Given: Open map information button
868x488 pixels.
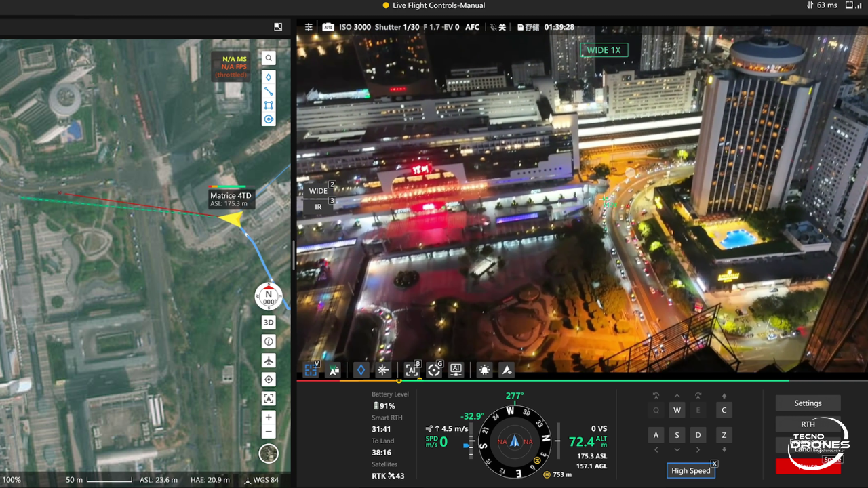Looking at the screenshot, I should (269, 342).
